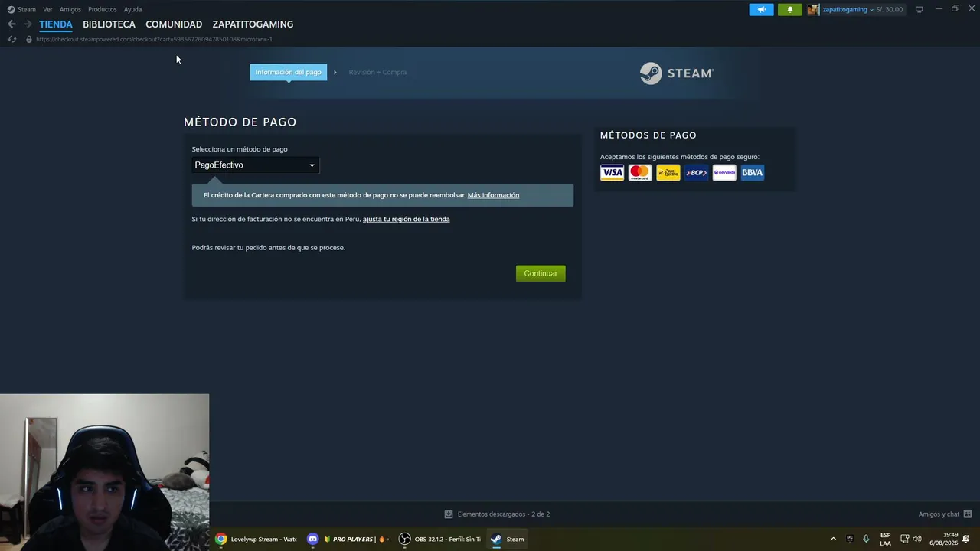Go back with the browser back arrow
The width and height of the screenshot is (980, 551).
(11, 24)
